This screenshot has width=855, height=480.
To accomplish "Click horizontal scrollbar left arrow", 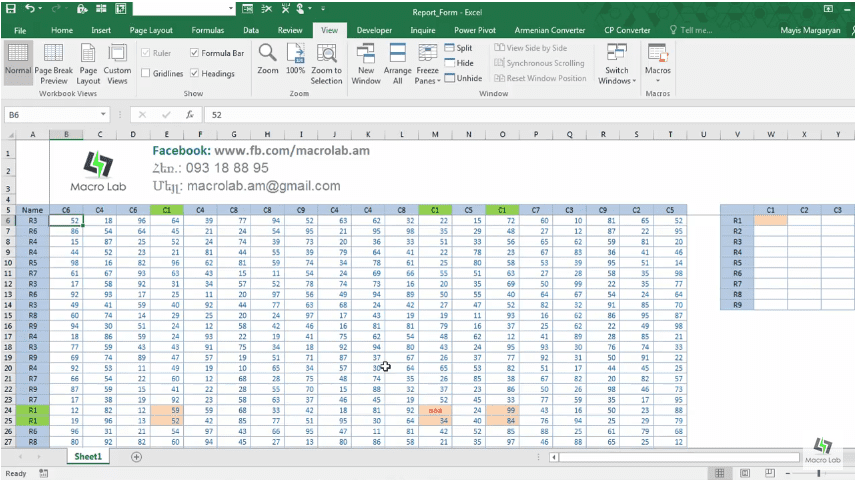I will click(x=554, y=457).
